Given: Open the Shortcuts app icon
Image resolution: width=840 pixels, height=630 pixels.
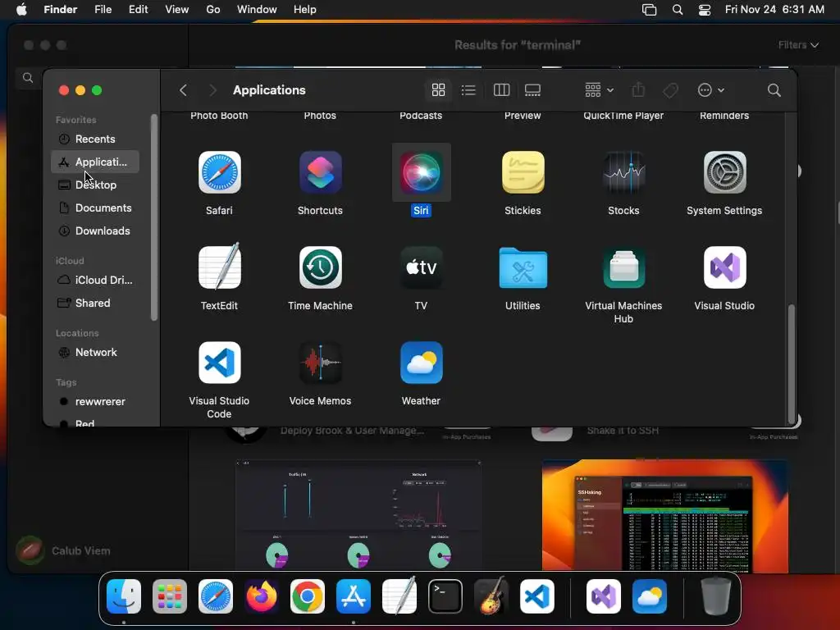Looking at the screenshot, I should coord(321,172).
